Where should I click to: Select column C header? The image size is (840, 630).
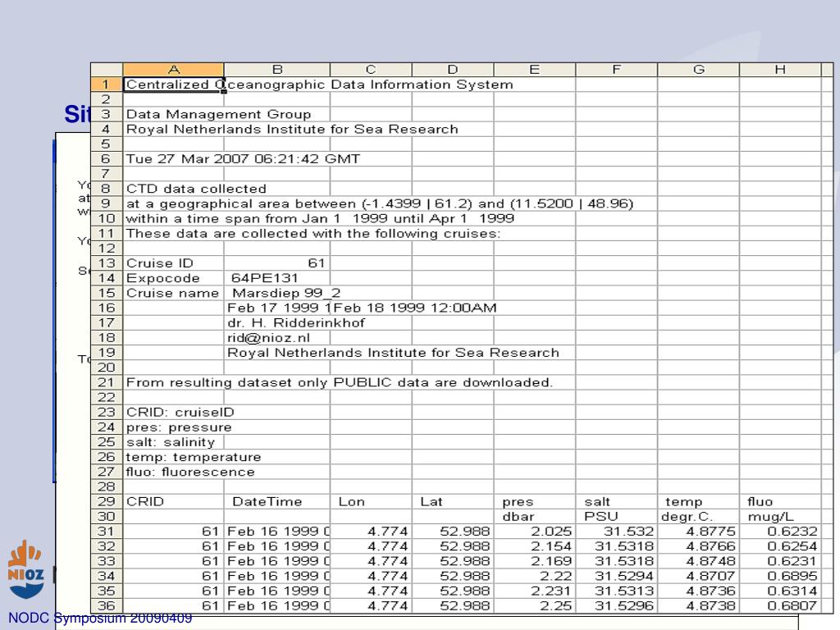(x=371, y=70)
